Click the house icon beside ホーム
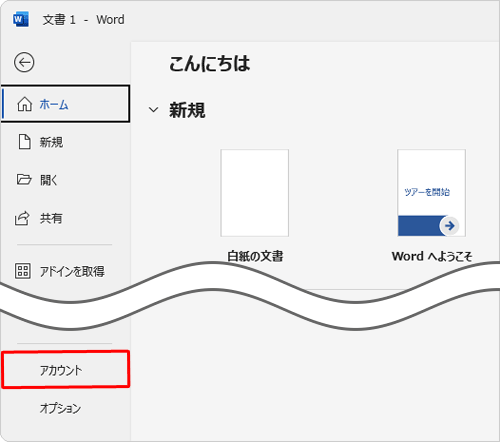The height and width of the screenshot is (442, 500). [x=24, y=104]
